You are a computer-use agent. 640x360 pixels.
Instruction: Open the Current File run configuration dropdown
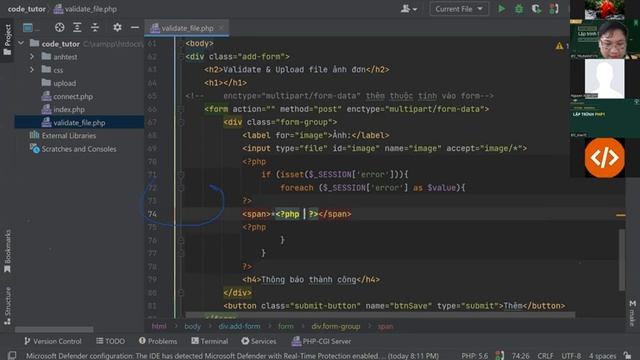click(x=459, y=9)
